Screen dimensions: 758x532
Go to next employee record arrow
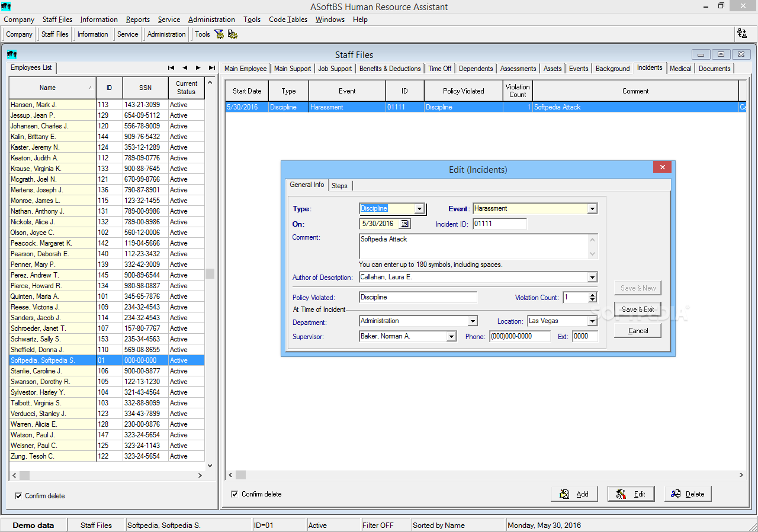(198, 67)
